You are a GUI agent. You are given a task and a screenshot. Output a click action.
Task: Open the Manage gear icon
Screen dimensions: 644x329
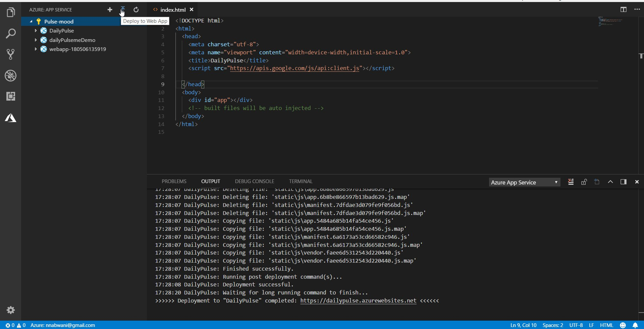pos(11,310)
